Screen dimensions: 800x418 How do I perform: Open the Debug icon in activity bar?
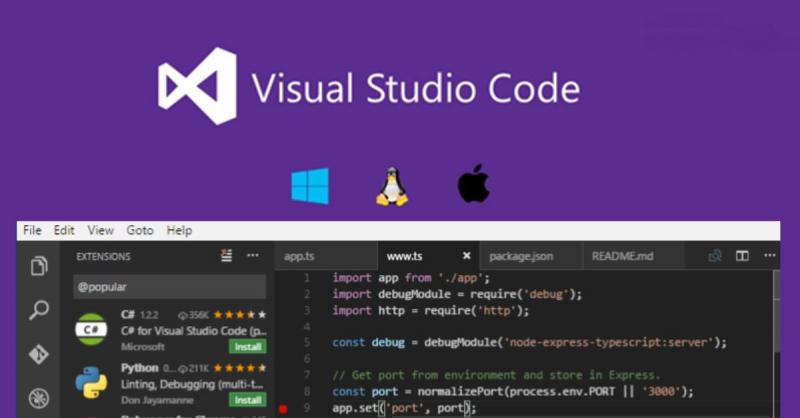pos(39,398)
